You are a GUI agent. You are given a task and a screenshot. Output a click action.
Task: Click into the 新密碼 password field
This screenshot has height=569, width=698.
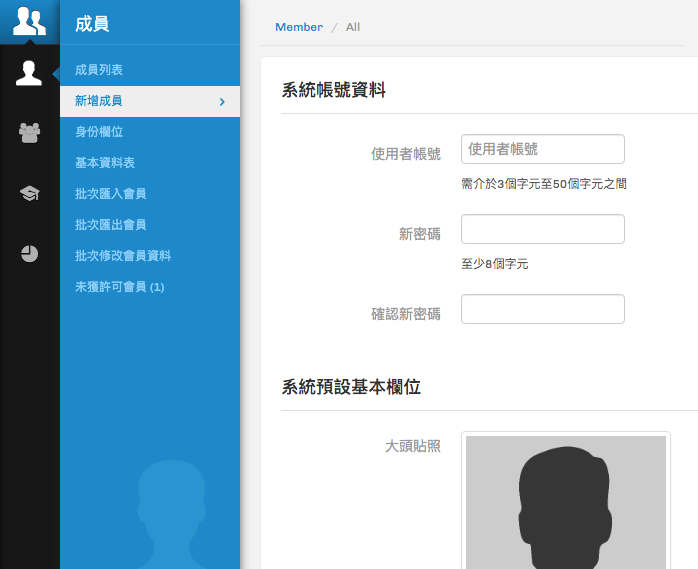click(x=542, y=229)
